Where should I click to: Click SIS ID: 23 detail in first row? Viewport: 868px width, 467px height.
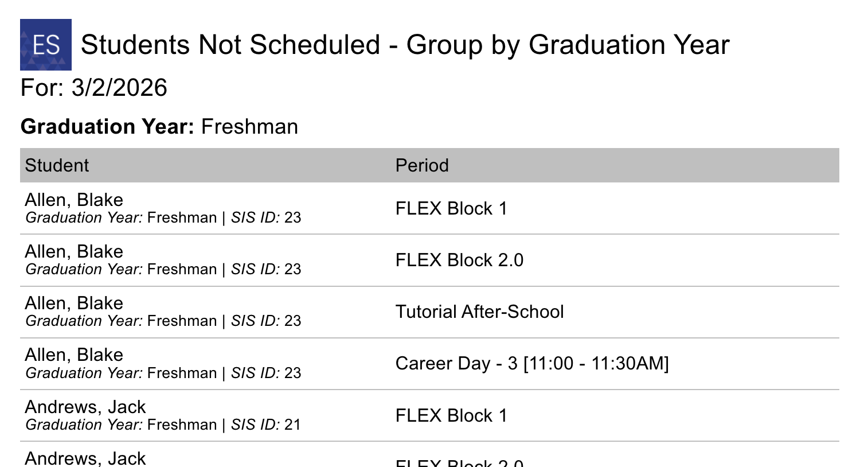point(266,217)
